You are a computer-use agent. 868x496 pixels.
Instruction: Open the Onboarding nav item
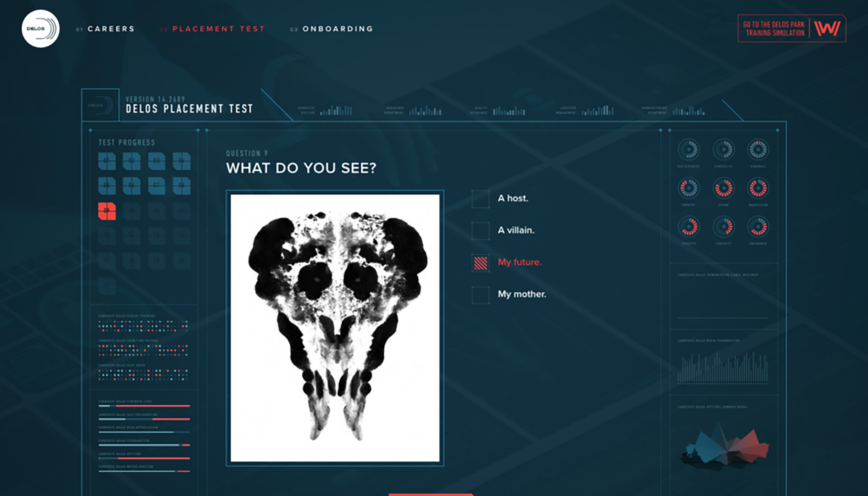pos(337,29)
